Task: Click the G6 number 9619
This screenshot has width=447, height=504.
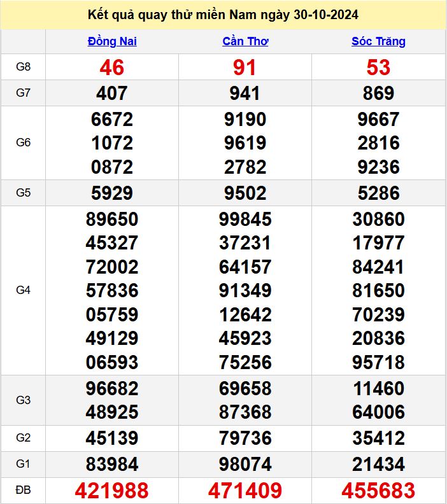Action: (x=245, y=143)
